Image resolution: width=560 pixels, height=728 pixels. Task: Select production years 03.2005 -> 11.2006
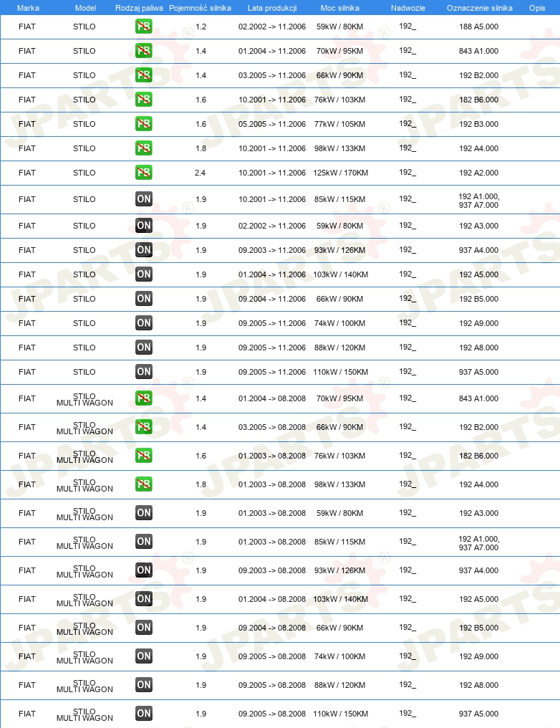point(272,75)
